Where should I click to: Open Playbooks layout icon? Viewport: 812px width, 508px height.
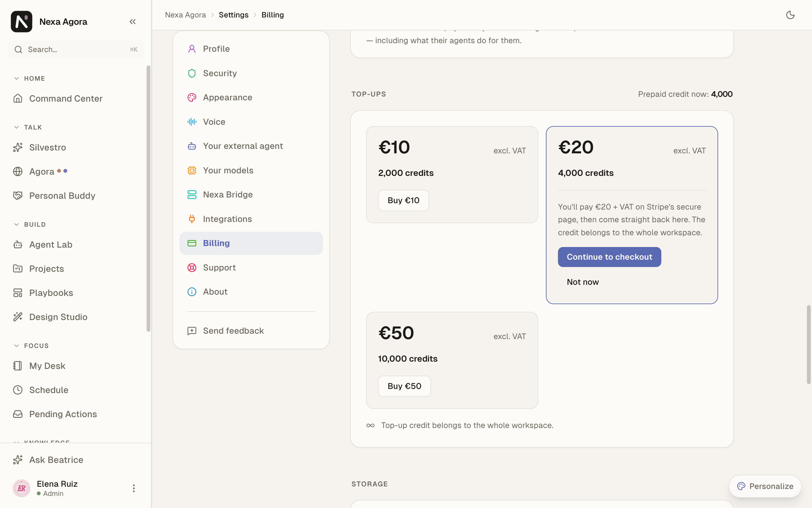pyautogui.click(x=18, y=293)
